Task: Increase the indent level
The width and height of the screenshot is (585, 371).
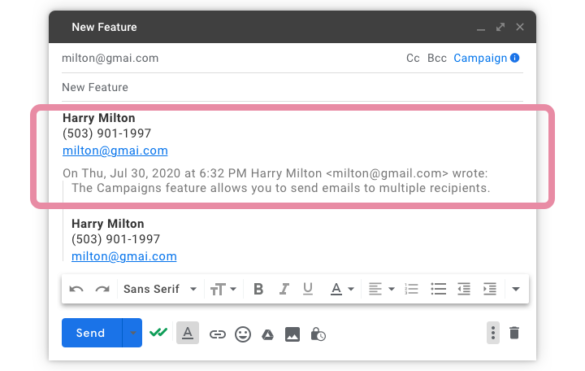Action: click(x=489, y=289)
